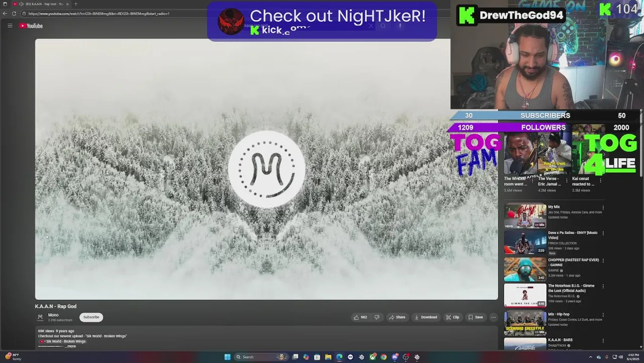Click the page scrollbar down arrow
This screenshot has width=644, height=363.
pos(641,347)
